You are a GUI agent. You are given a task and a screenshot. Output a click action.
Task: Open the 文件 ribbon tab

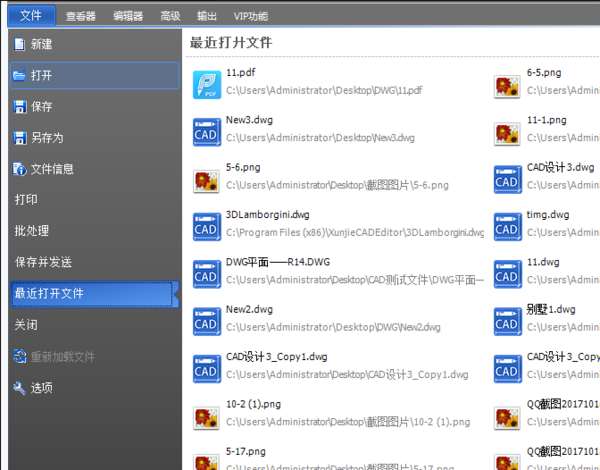pos(31,15)
